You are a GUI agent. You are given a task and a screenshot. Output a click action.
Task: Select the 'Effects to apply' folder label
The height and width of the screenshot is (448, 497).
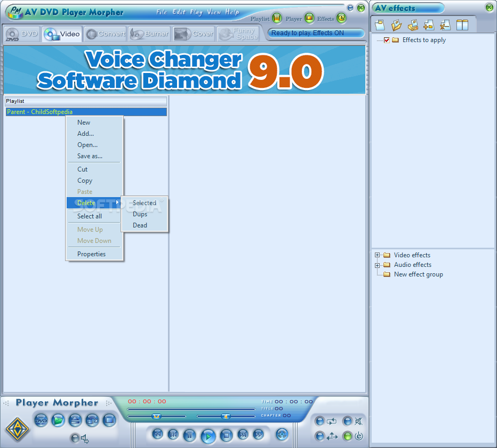tap(424, 40)
